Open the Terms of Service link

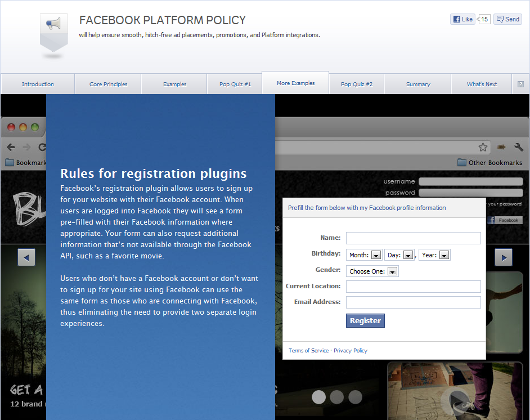click(308, 351)
